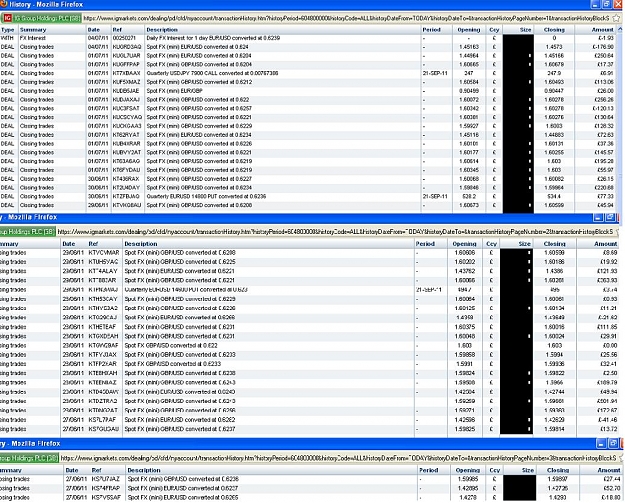The height and width of the screenshot is (503, 625).
Task: Focus the URL field of the top window
Action: 346,18
